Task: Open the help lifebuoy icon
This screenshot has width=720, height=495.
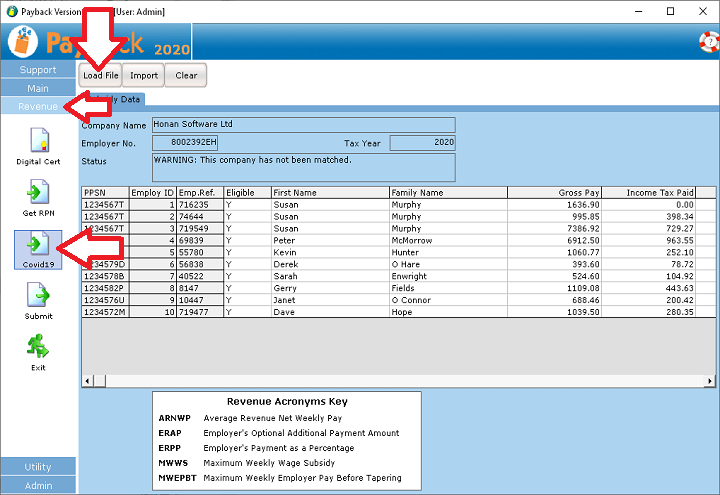Action: coord(708,43)
